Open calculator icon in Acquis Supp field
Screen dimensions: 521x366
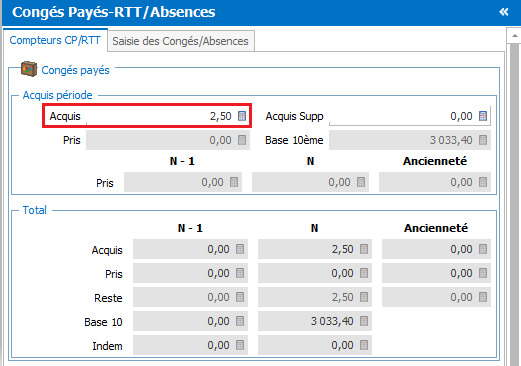coord(483,116)
